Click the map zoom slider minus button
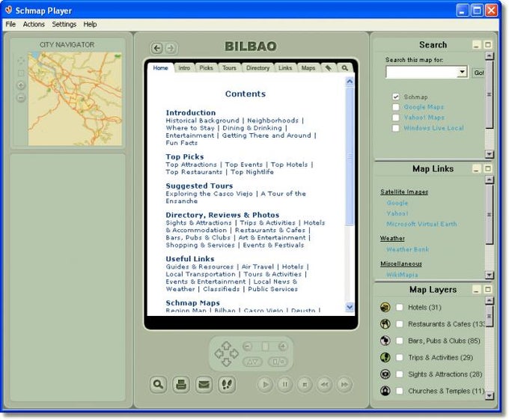 click(247, 347)
